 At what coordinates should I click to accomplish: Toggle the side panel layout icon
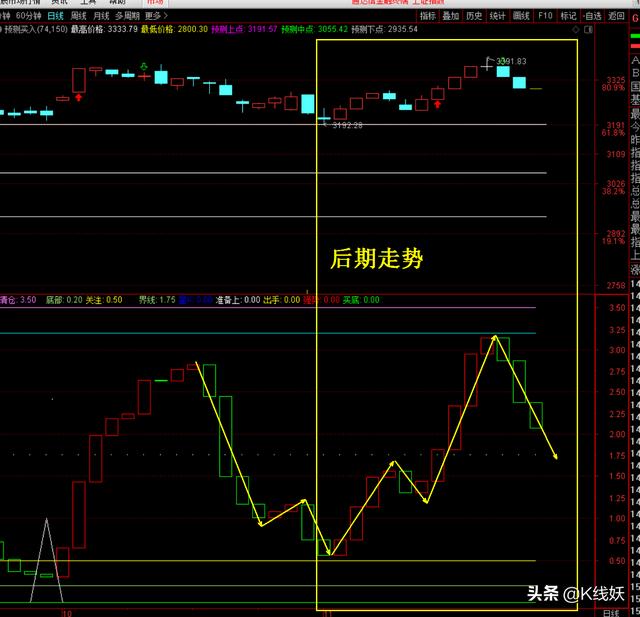588,29
